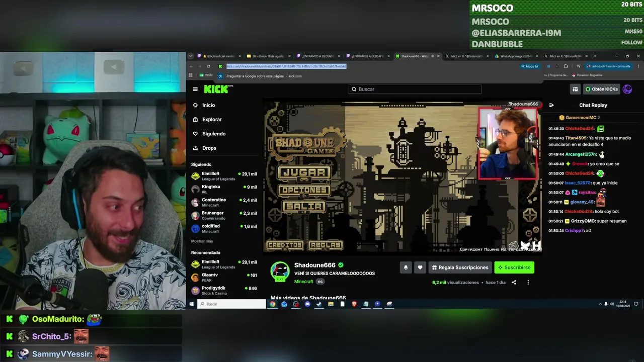This screenshot has height=362, width=644.
Task: Open a new browser tab
Action: click(595, 56)
